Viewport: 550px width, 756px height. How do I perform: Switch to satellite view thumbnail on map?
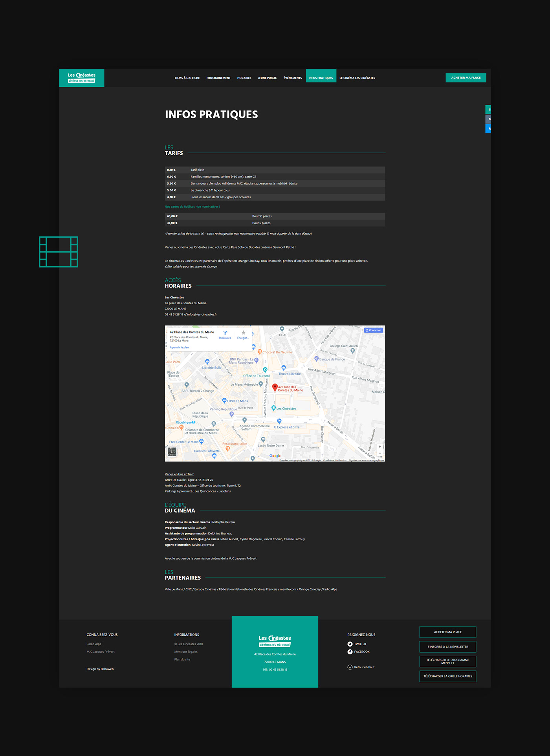click(172, 452)
